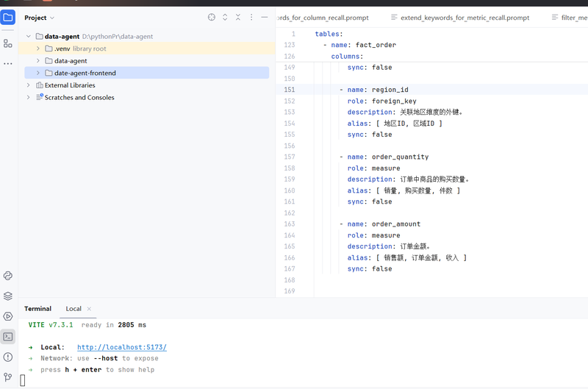Click line number 151 in gutter
The image size is (588, 389).
pyautogui.click(x=290, y=90)
